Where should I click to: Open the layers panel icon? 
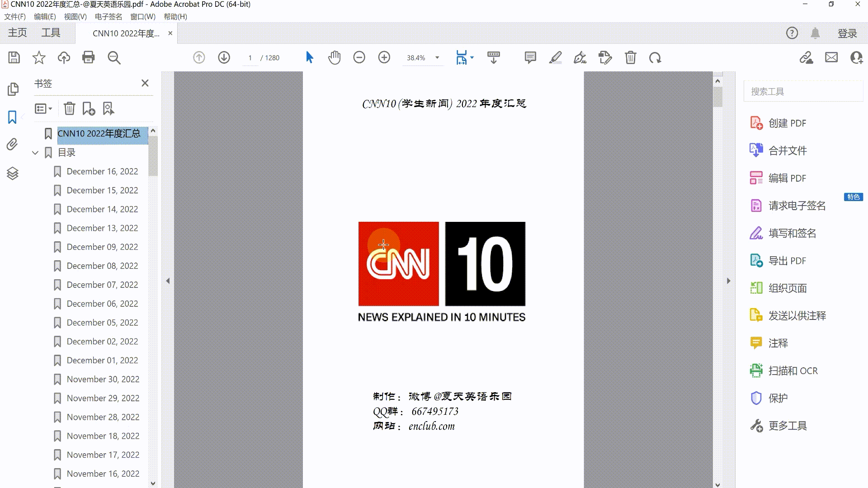click(x=13, y=174)
